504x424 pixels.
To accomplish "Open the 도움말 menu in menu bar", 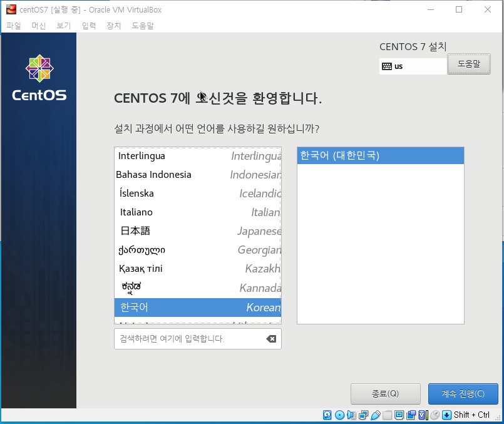I will pos(143,26).
